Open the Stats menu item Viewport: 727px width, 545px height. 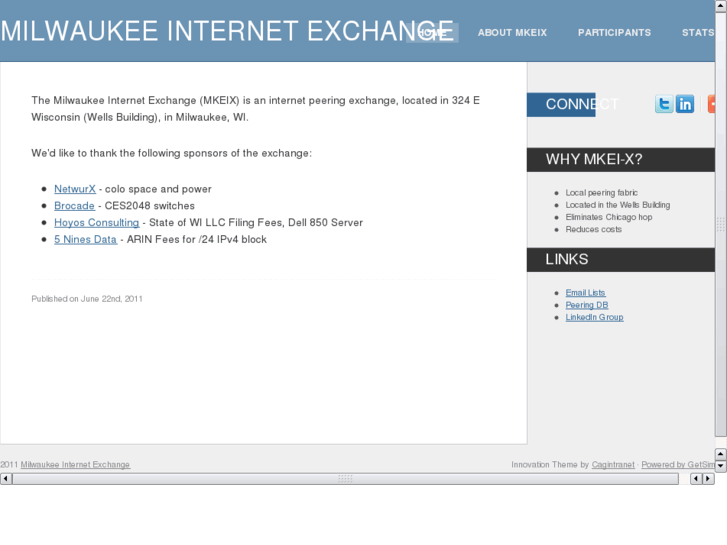[698, 33]
